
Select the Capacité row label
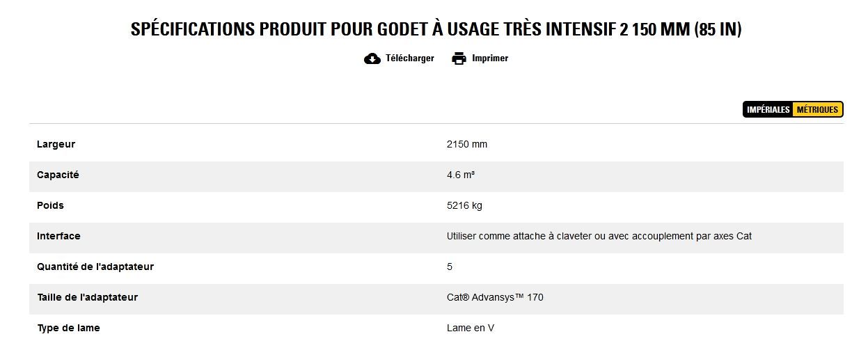click(x=58, y=175)
